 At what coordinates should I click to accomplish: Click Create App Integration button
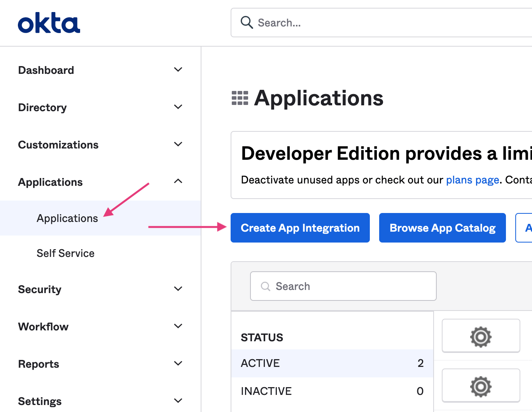point(300,228)
